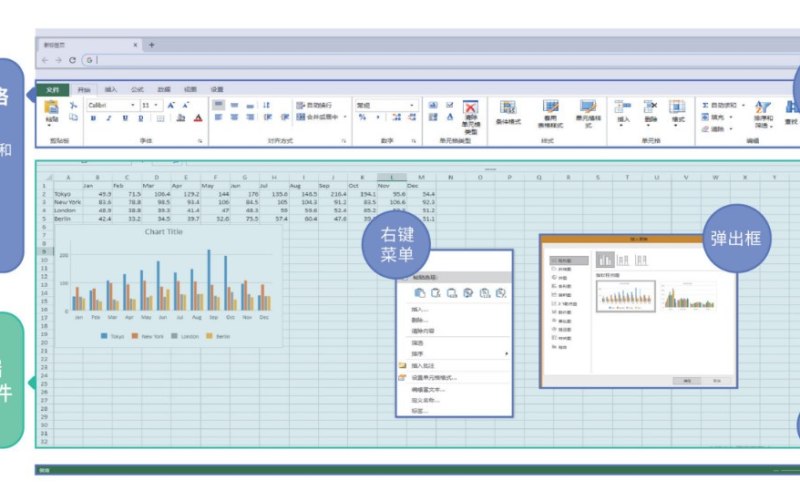Click the Paste clipboard icon in ribbon
The image size is (800, 500).
[51, 107]
